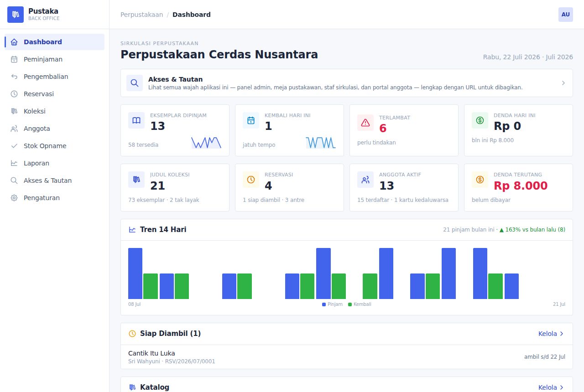The height and width of the screenshot is (392, 584).
Task: Select Reservasi in the sidebar menu
Action: (x=54, y=94)
